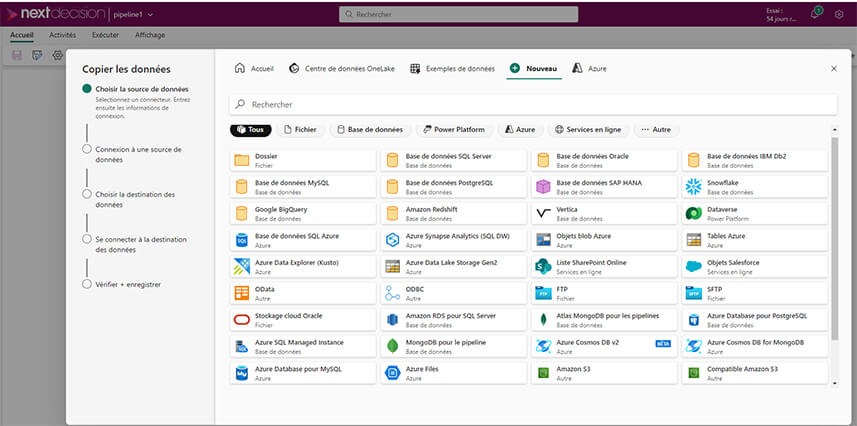Screen dimensions: 857x426
Task: Pick the Azure Cosmos DB v2 icon
Action: coord(543,346)
